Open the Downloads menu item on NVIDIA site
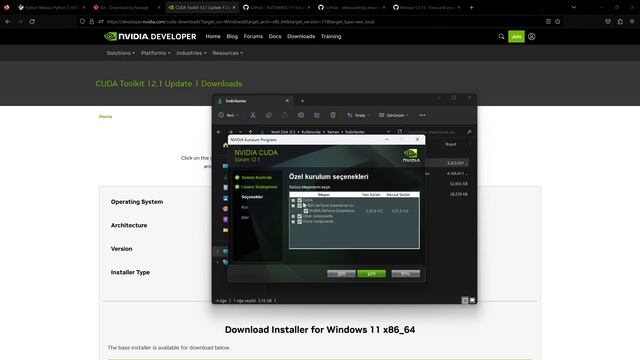Image resolution: width=640 pixels, height=360 pixels. pos(301,37)
